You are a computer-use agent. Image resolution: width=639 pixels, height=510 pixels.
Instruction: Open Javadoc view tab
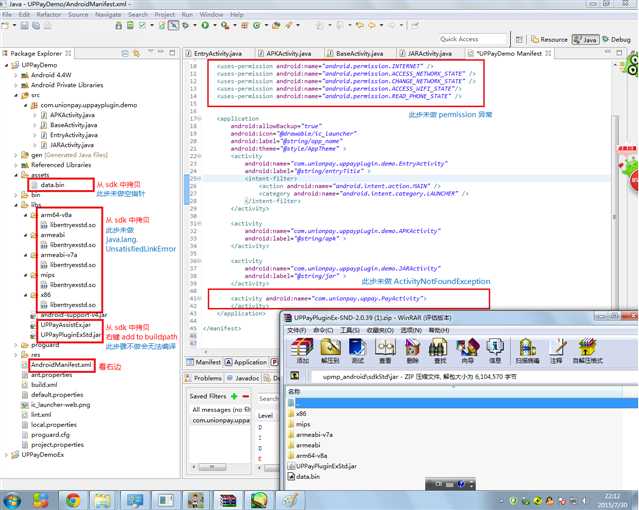243,378
